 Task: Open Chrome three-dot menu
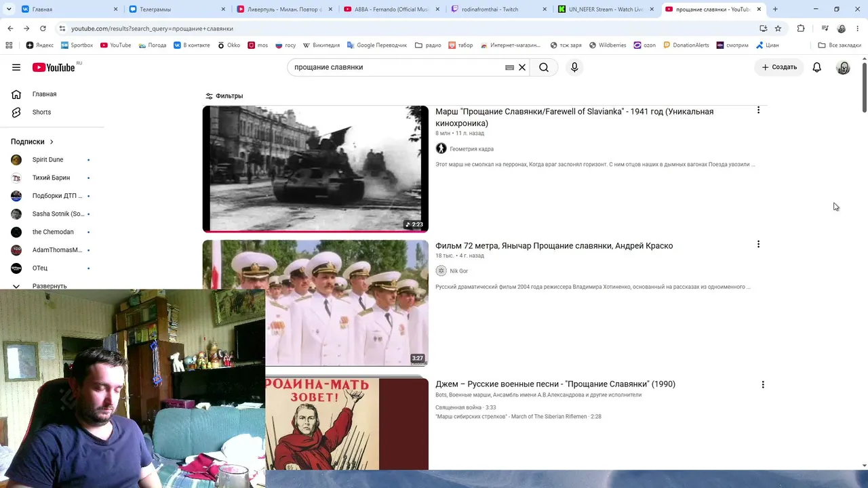point(858,28)
